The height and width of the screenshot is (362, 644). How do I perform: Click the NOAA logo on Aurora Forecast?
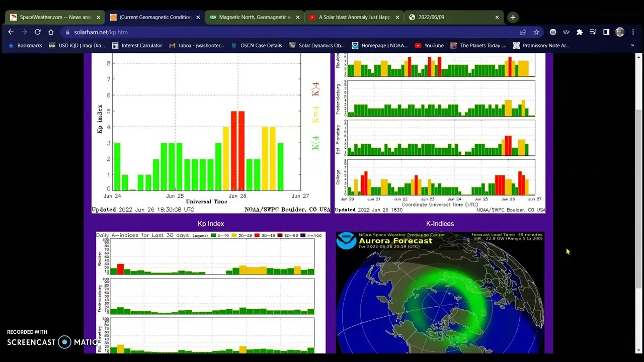tap(347, 241)
